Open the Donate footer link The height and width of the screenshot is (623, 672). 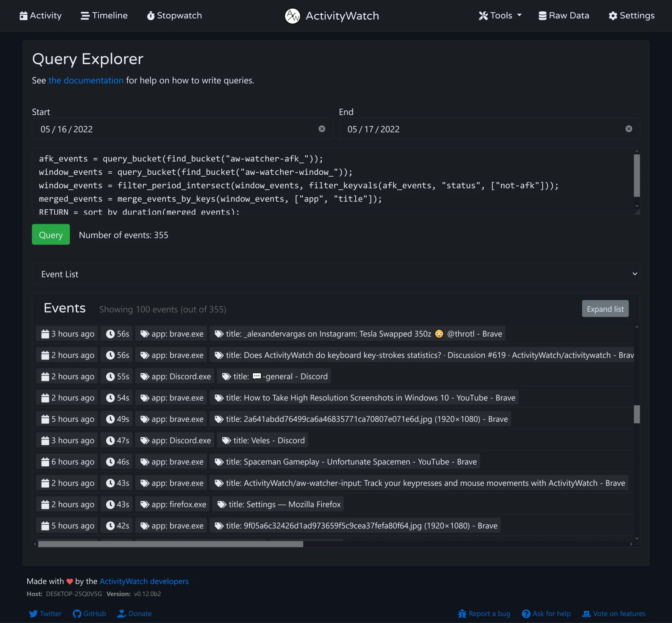point(134,614)
